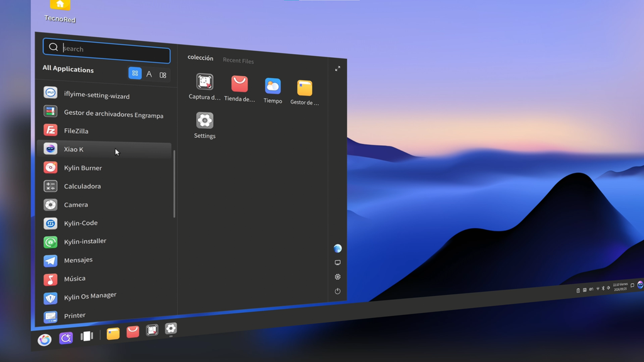Click the application list scrollbar
This screenshot has height=362, width=644.
pyautogui.click(x=175, y=184)
